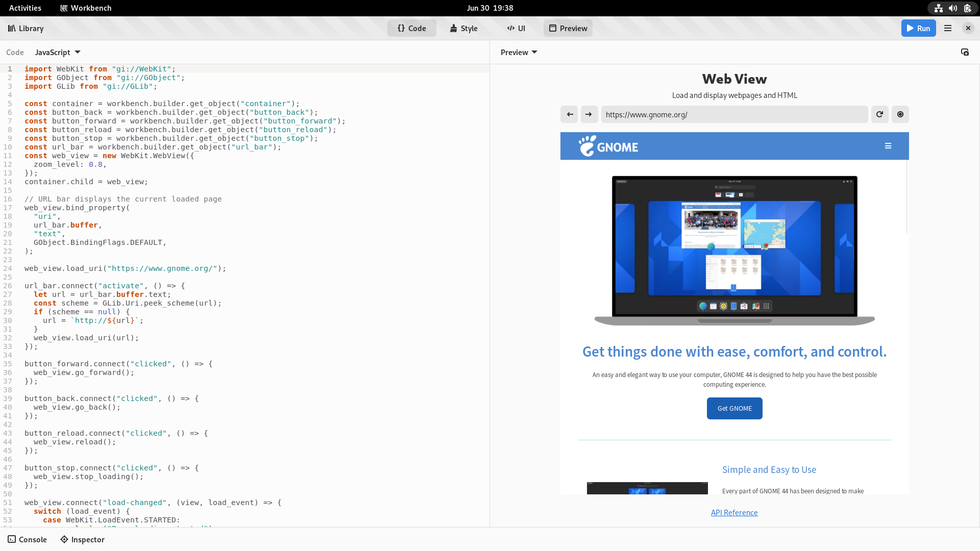The height and width of the screenshot is (551, 980).
Task: Click the reload page icon in preview
Action: 880,114
